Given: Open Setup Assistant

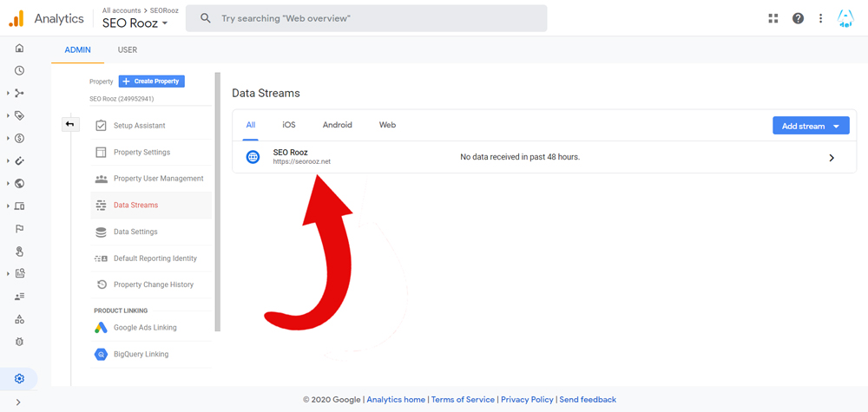Looking at the screenshot, I should pyautogui.click(x=151, y=126).
